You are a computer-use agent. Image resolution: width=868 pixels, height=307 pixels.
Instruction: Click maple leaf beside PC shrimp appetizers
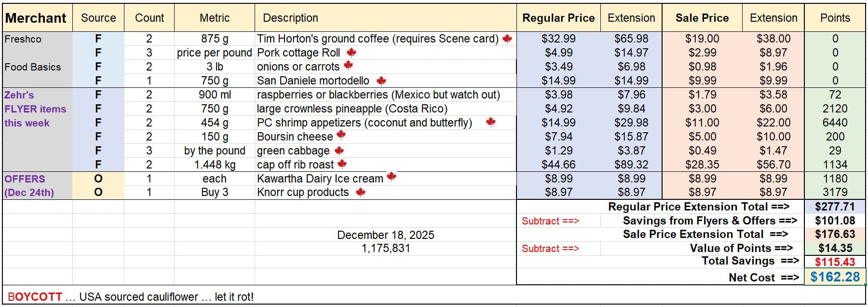click(x=490, y=122)
